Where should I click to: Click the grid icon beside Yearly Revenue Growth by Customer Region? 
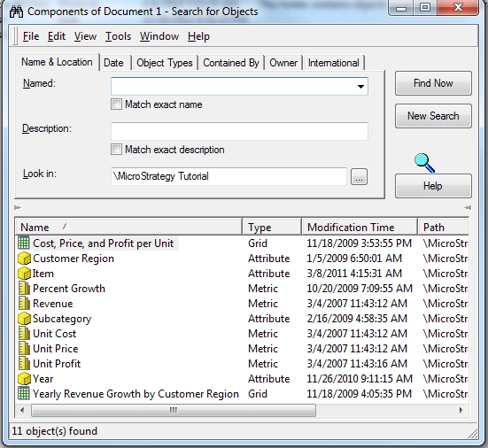click(24, 394)
